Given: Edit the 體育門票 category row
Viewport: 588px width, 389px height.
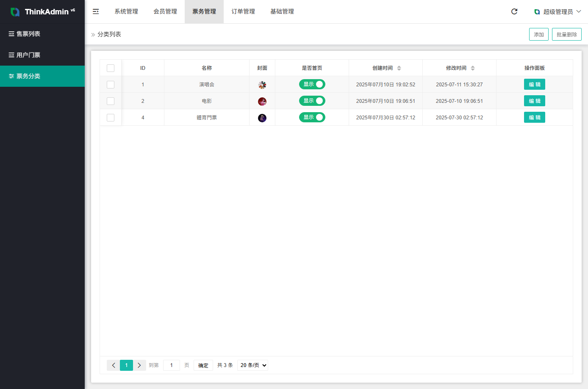Looking at the screenshot, I should tap(535, 117).
